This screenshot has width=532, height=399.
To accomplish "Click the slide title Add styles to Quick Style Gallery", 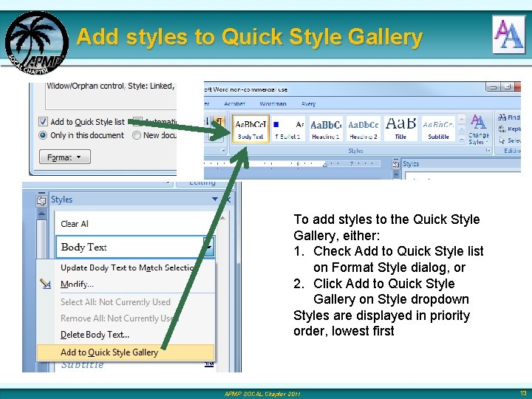I will point(250,37).
